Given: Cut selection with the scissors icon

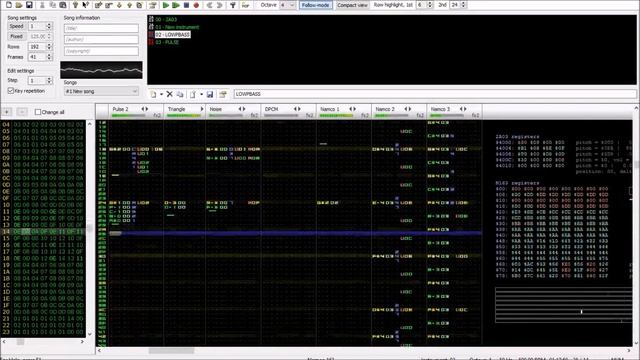Looking at the screenshot, I should (42, 5).
